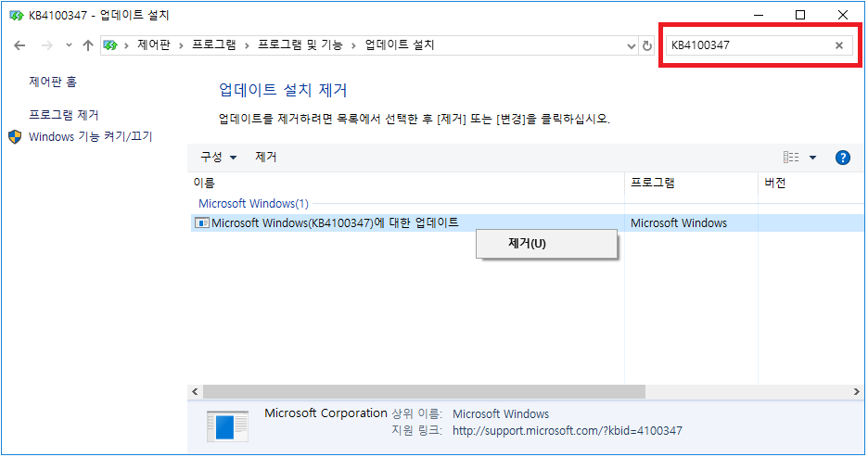Click the address bar control panel icon
The image size is (868, 457).
[110, 45]
